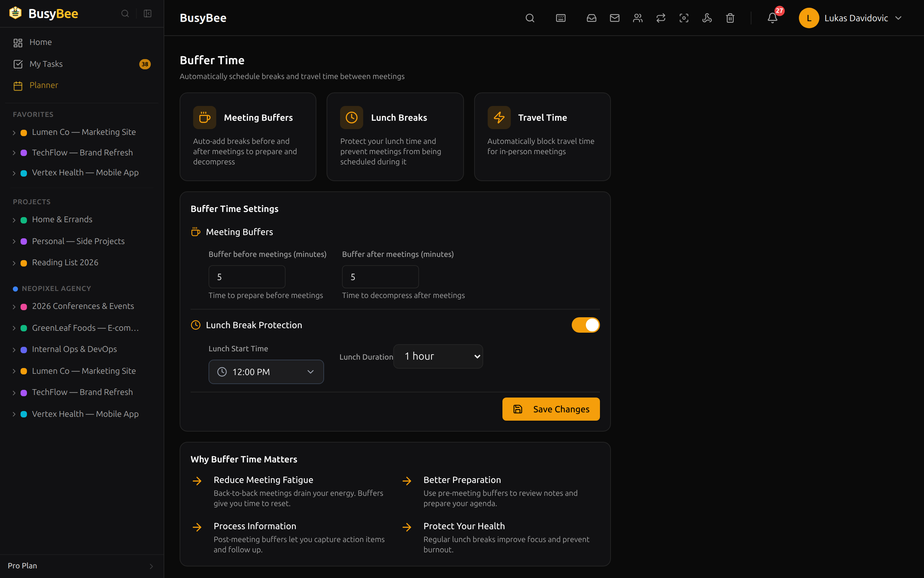This screenshot has width=924, height=578.
Task: Click the pink dot of 2026 Conferences
Action: click(24, 307)
